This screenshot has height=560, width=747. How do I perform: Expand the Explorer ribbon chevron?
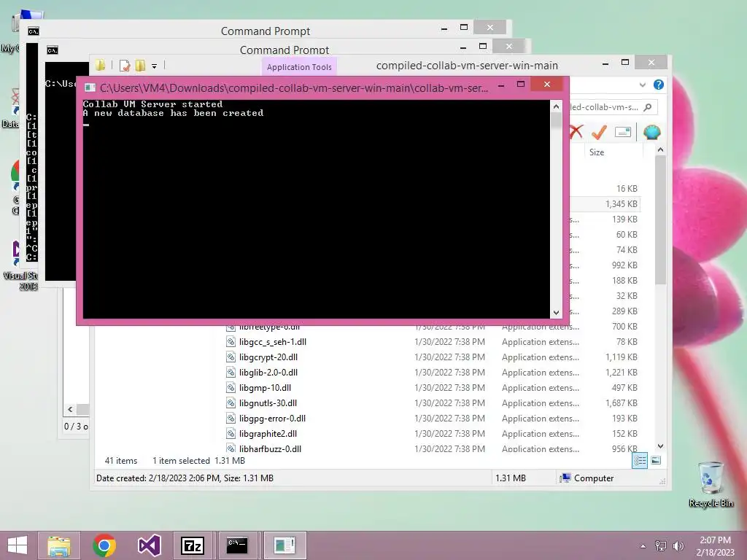click(x=642, y=85)
